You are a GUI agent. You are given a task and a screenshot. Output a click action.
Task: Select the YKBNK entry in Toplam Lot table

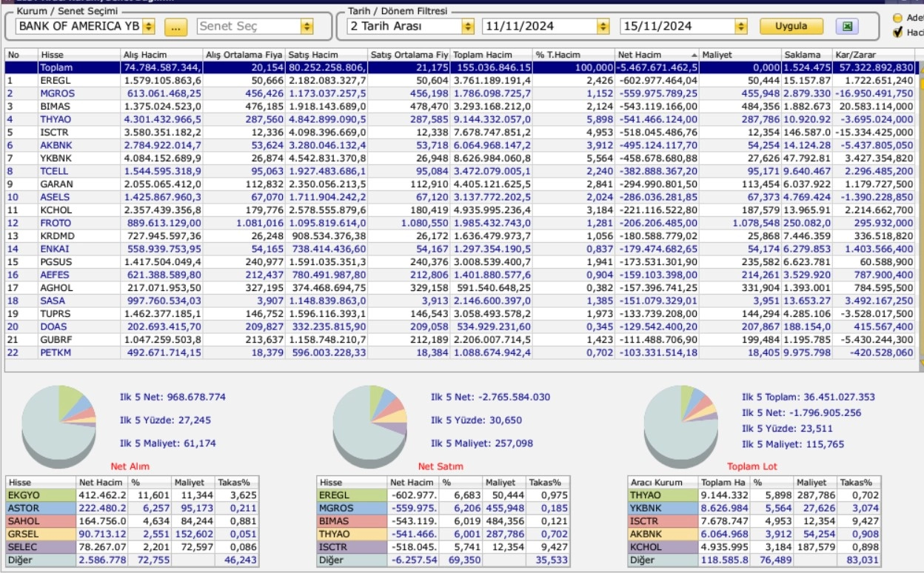tap(754, 508)
